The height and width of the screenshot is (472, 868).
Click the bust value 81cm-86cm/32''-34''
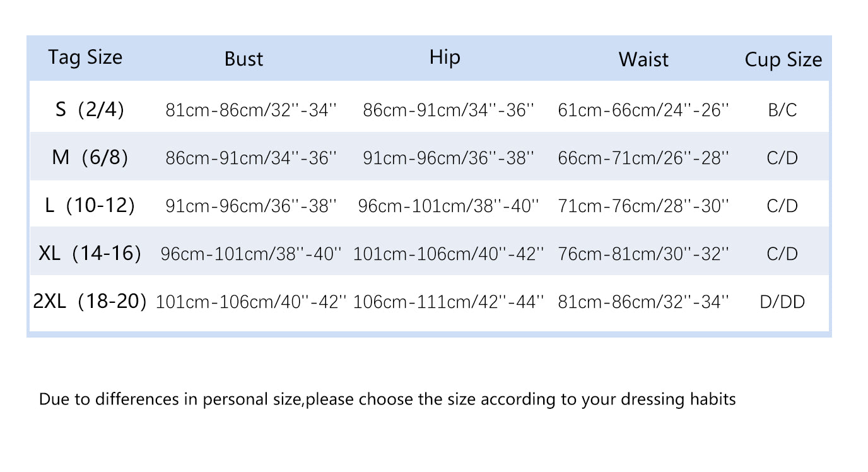click(x=251, y=110)
